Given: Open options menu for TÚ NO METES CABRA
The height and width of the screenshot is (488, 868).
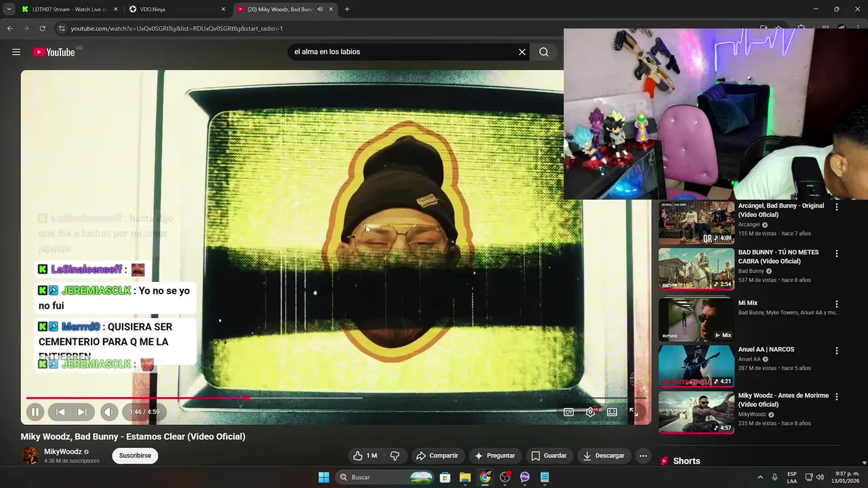Looking at the screenshot, I should [836, 253].
